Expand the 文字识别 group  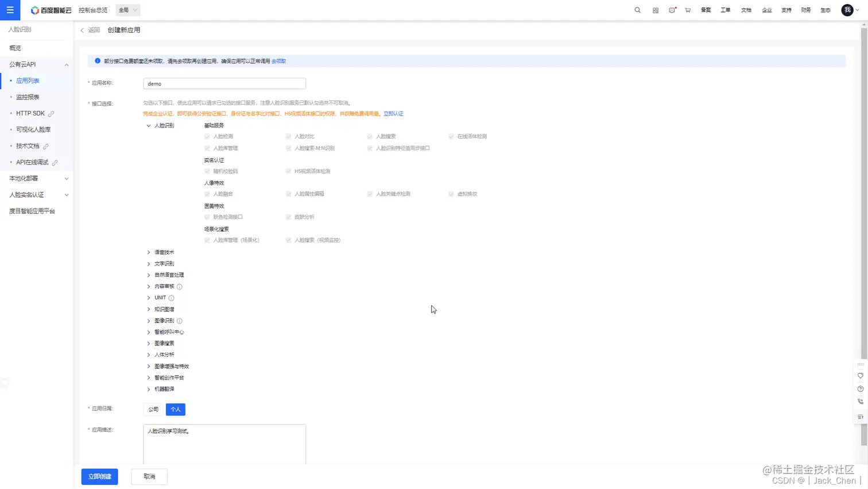click(149, 264)
